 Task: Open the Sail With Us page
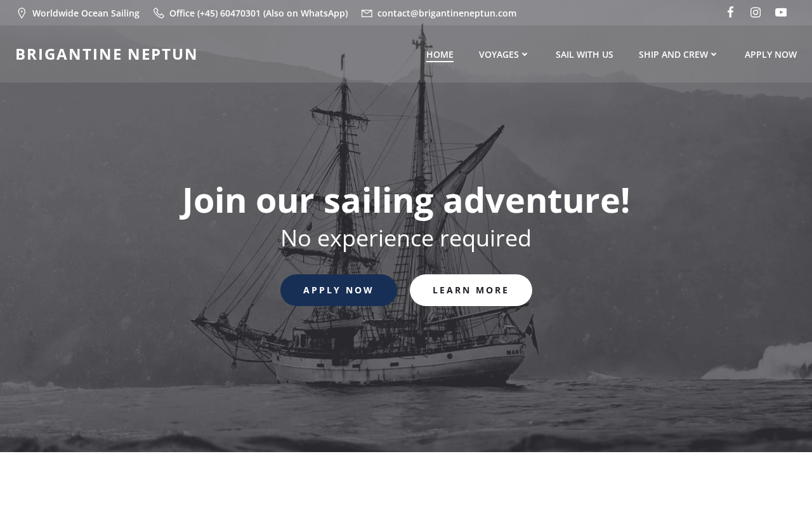pos(584,55)
